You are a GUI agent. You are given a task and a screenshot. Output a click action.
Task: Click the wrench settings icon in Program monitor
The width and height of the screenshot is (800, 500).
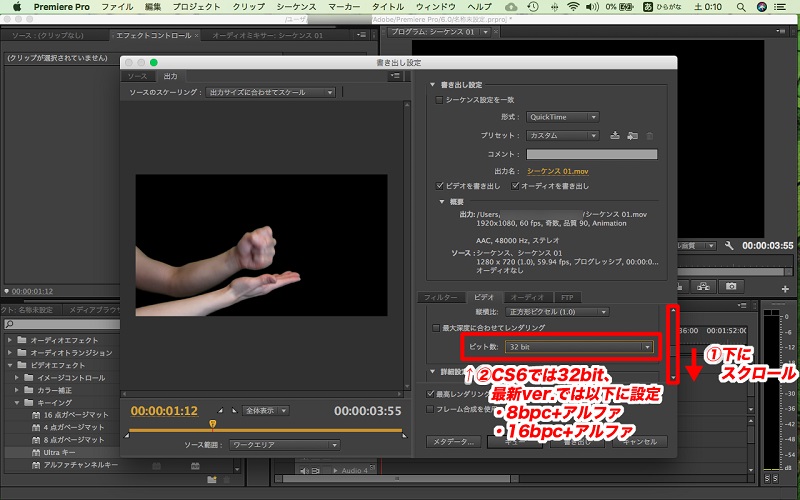[729, 245]
